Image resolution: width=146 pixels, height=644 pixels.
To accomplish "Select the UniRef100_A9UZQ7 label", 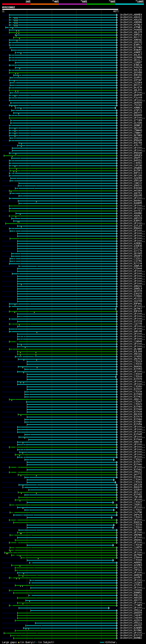I will pyautogui.click(x=131, y=625).
